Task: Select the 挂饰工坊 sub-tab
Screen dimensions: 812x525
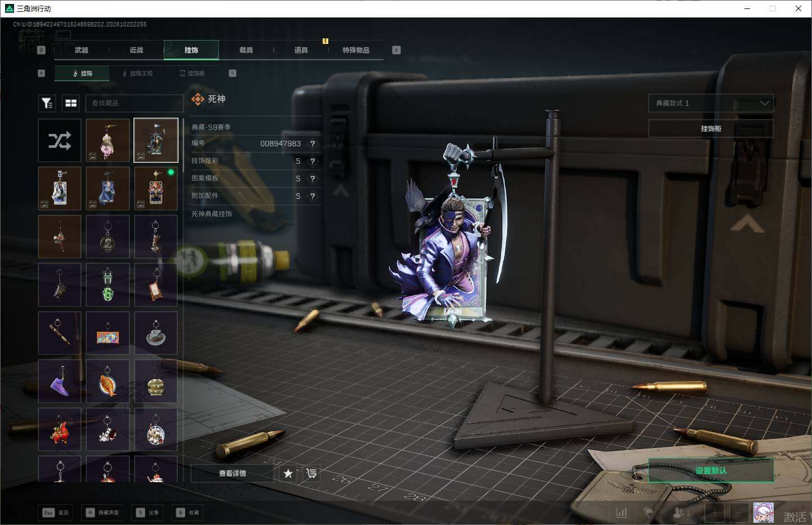Action: click(138, 73)
